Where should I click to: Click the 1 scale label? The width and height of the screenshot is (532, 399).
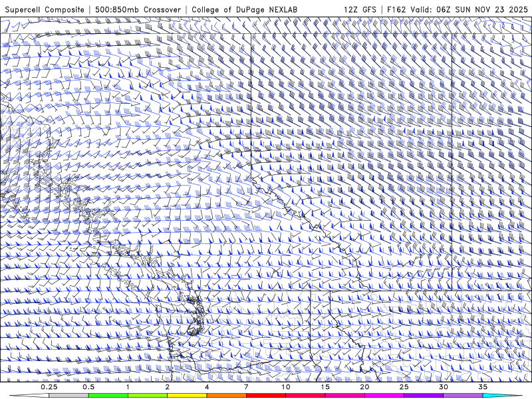coord(128,387)
